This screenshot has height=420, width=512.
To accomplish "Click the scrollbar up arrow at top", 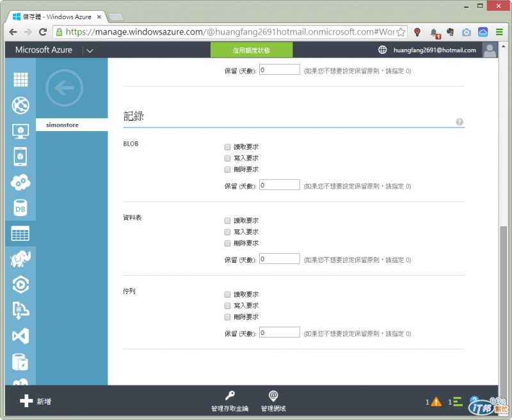I will click(503, 46).
